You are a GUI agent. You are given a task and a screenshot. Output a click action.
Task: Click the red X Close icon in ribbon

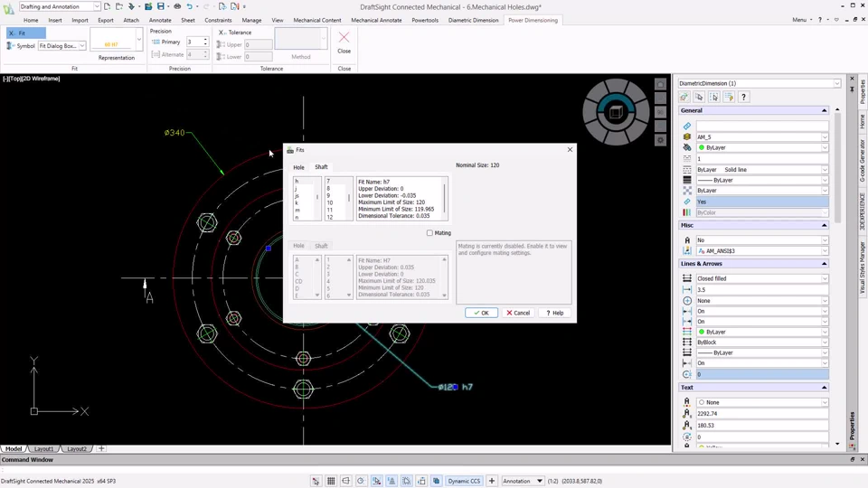click(344, 37)
